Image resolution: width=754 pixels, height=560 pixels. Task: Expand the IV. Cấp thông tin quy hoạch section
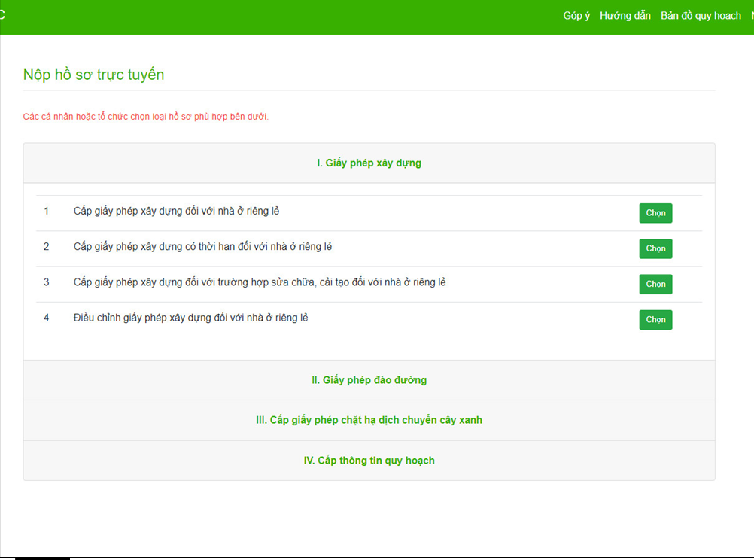click(369, 461)
